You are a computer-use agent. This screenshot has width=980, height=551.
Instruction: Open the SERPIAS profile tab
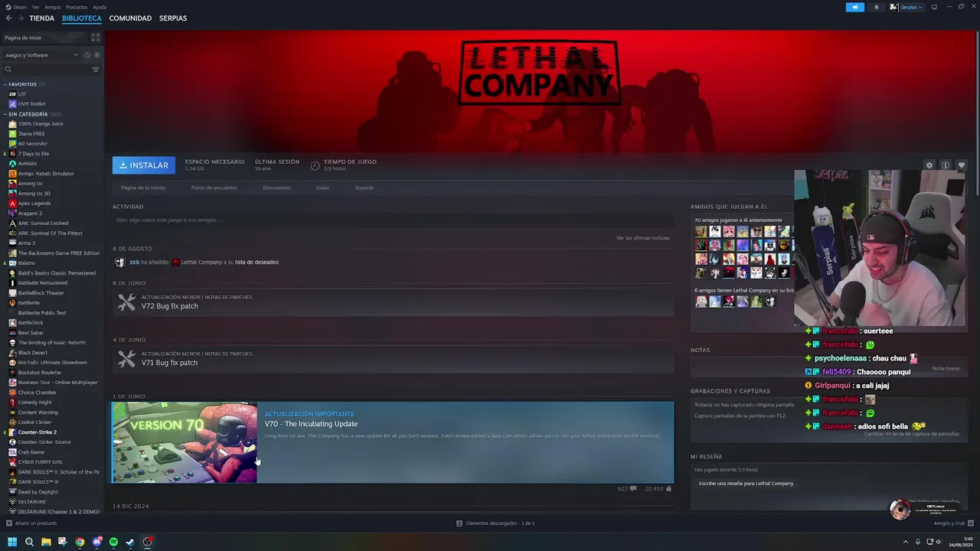(173, 18)
